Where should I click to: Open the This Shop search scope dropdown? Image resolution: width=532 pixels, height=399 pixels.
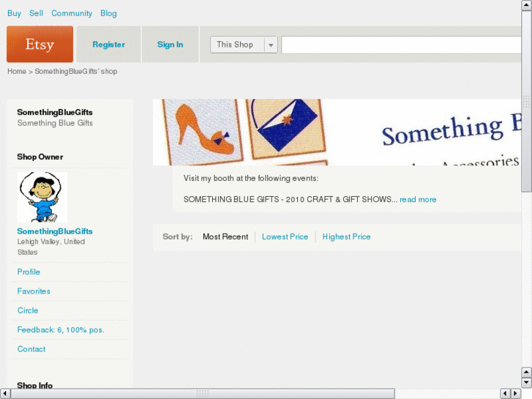pyautogui.click(x=244, y=45)
